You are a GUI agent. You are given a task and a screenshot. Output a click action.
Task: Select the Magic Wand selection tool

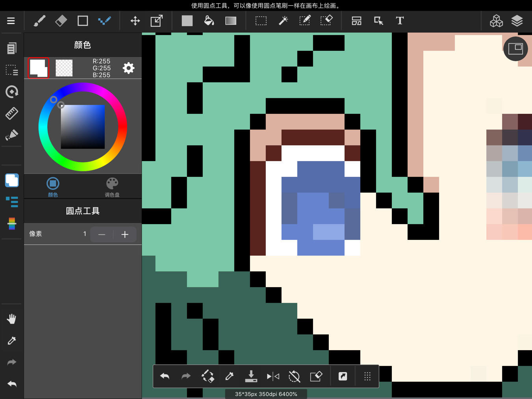pyautogui.click(x=283, y=20)
